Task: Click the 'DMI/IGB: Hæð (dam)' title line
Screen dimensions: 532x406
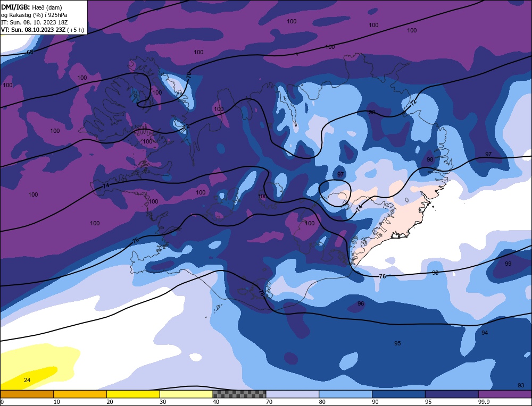Action: point(31,7)
